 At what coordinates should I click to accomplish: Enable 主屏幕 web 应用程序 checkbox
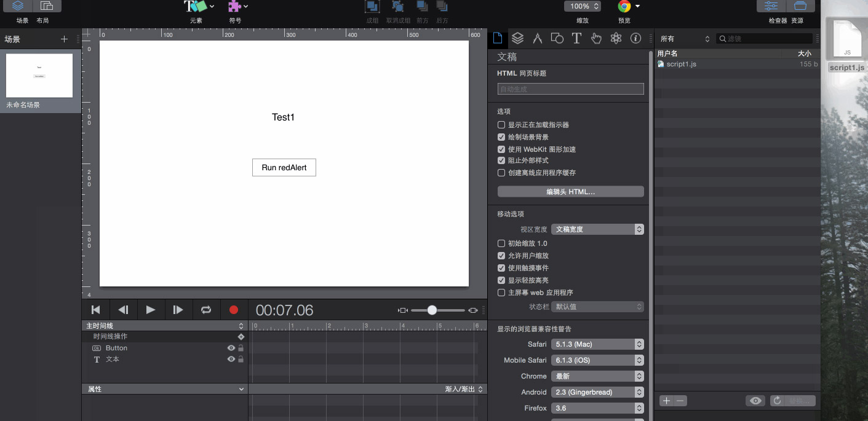pos(501,293)
